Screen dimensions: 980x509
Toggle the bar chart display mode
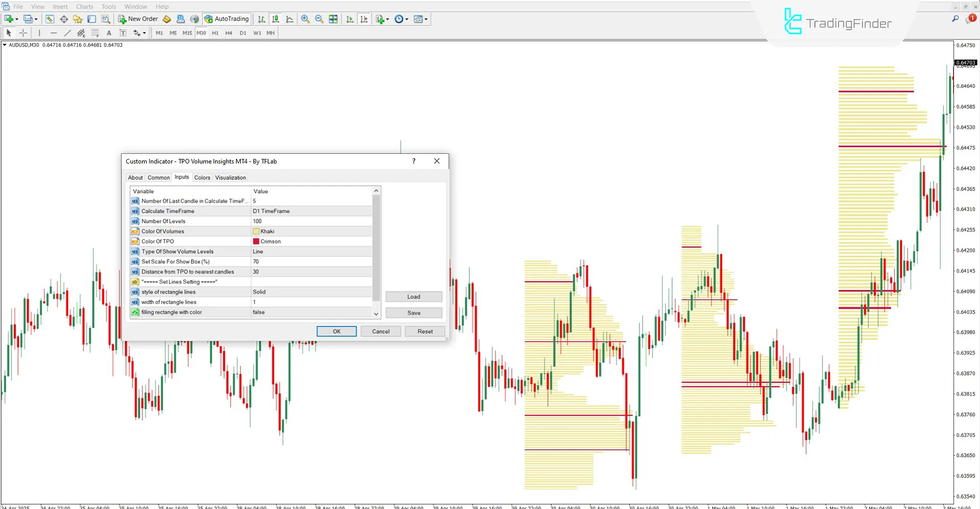[x=261, y=19]
